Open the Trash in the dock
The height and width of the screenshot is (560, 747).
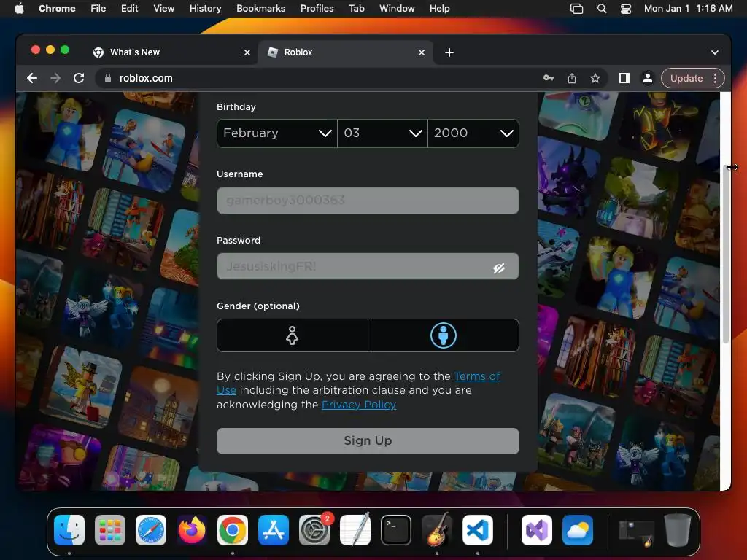pyautogui.click(x=678, y=530)
